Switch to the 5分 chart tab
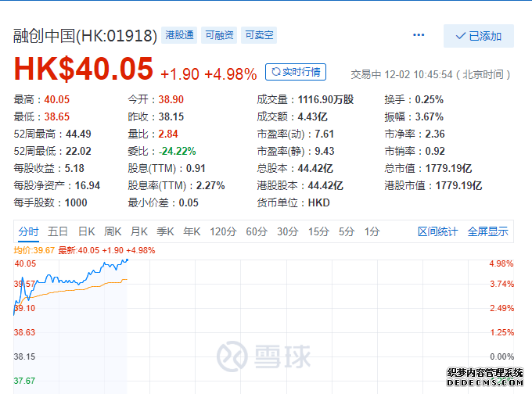Screen dimensions: 532x394 pos(347,231)
